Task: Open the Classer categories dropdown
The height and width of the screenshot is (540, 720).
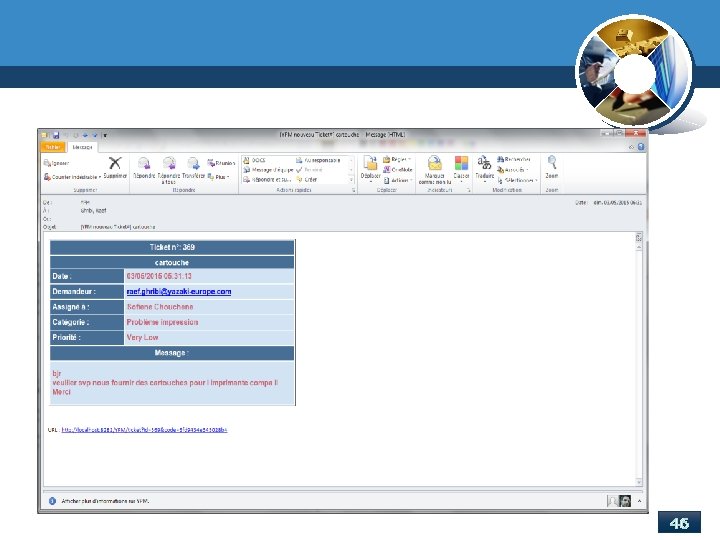Action: 461,169
